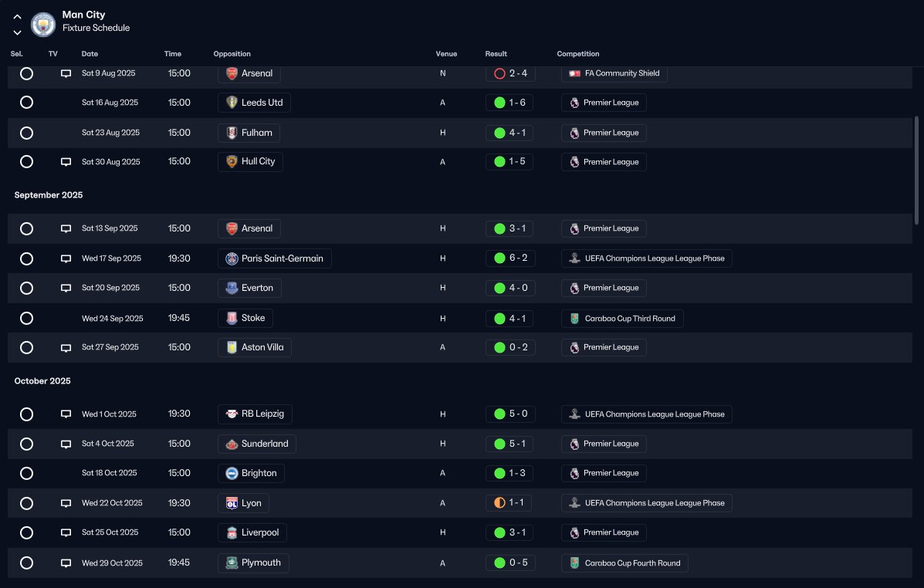Sort fixtures by Date column header
This screenshot has width=924, height=588.
(90, 53)
